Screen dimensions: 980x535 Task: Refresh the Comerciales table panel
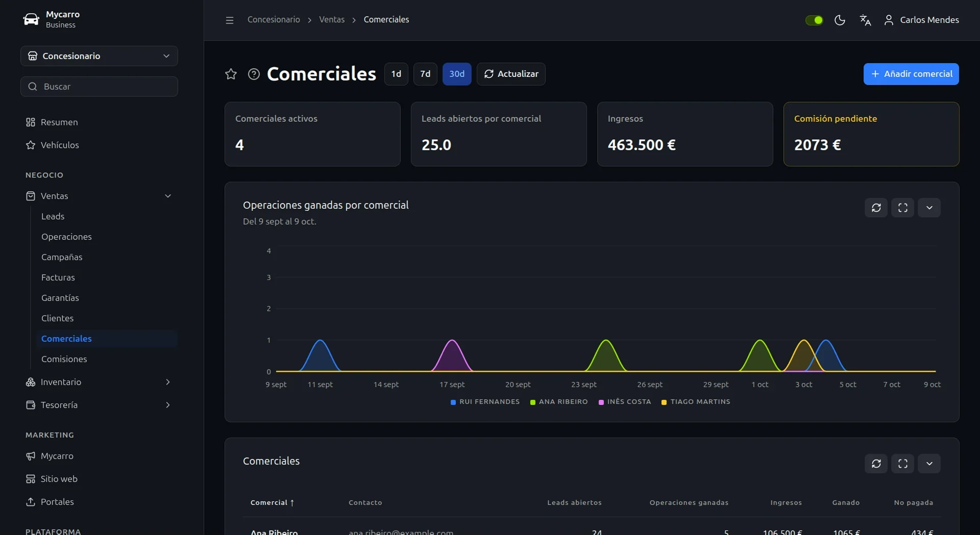tap(876, 464)
